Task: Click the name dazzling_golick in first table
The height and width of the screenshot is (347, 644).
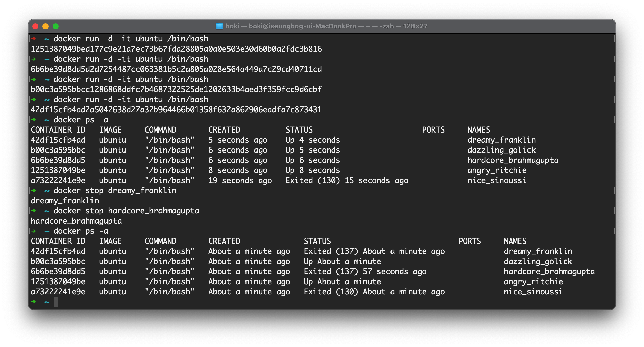Action: pos(501,150)
